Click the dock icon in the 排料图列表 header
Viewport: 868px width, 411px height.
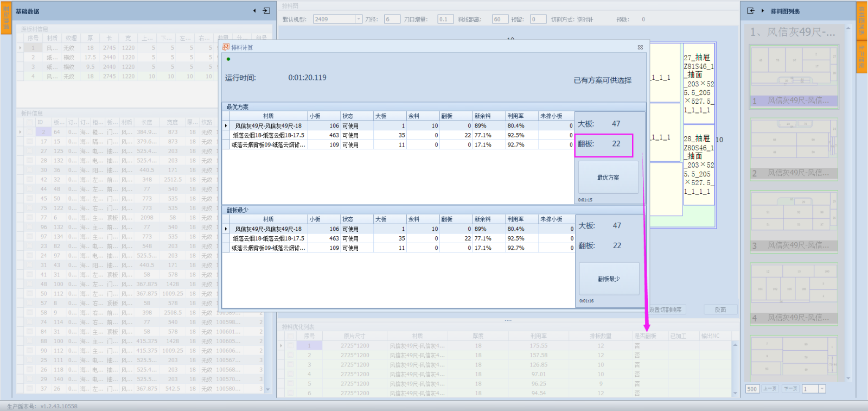click(751, 11)
